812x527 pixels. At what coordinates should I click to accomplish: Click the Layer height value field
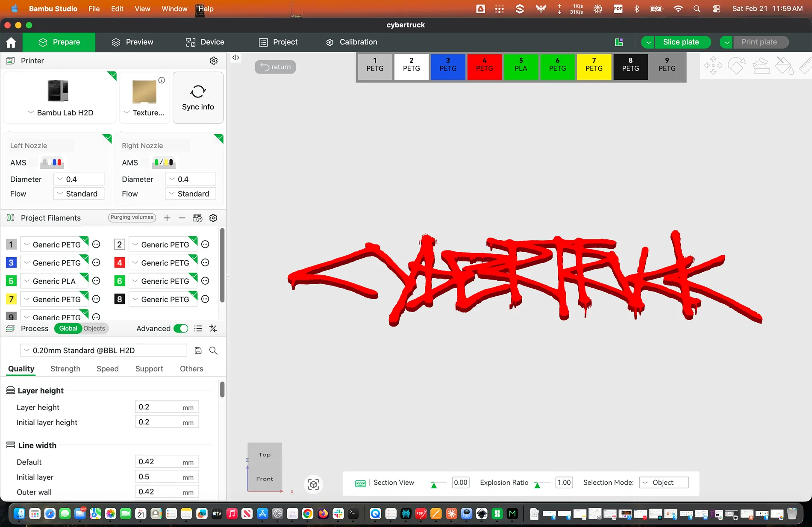click(167, 407)
